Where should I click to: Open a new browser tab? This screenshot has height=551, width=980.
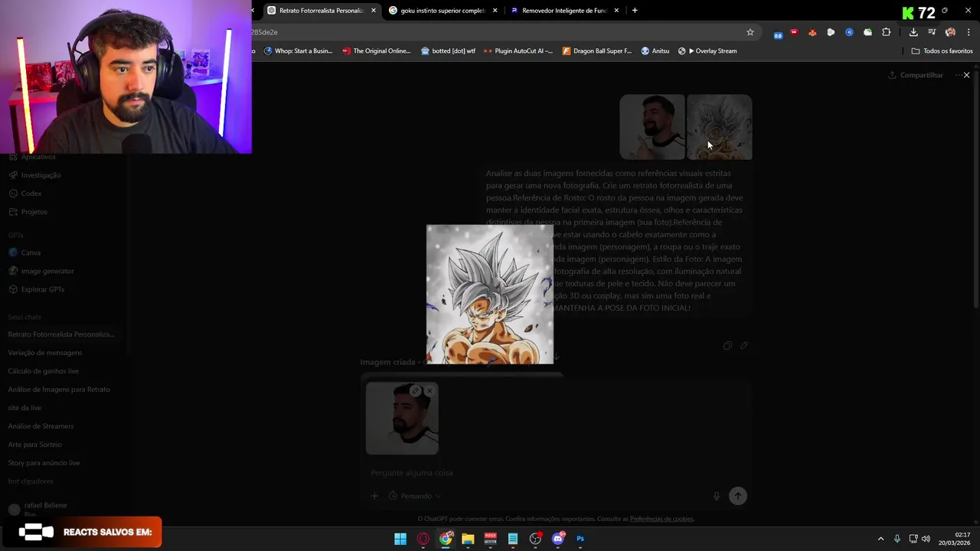[x=635, y=11]
